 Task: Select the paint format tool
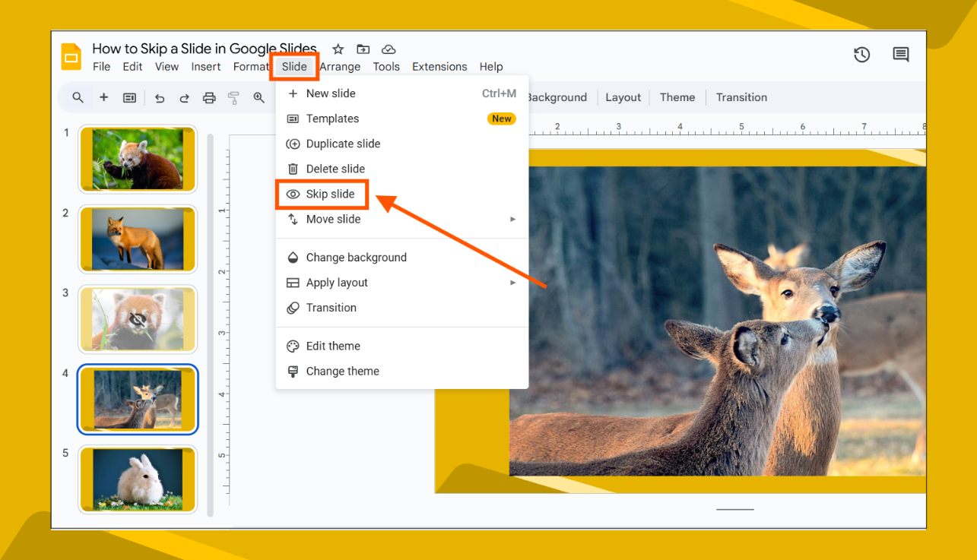pyautogui.click(x=233, y=97)
